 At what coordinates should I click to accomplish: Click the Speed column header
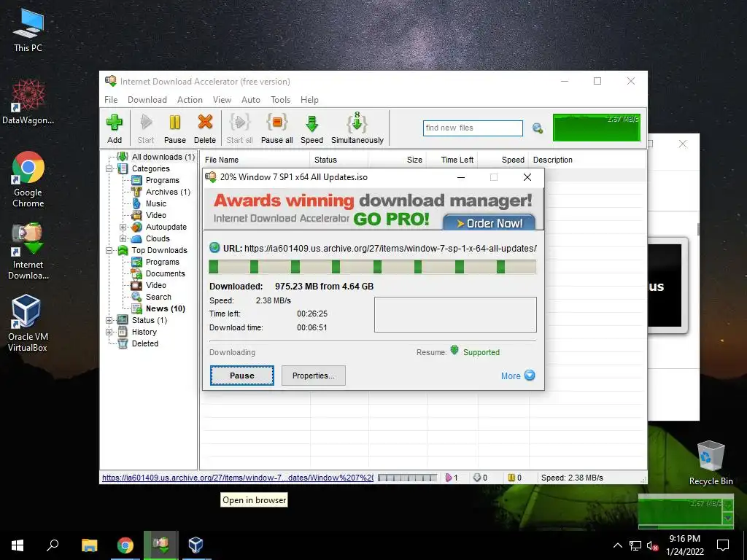point(503,160)
